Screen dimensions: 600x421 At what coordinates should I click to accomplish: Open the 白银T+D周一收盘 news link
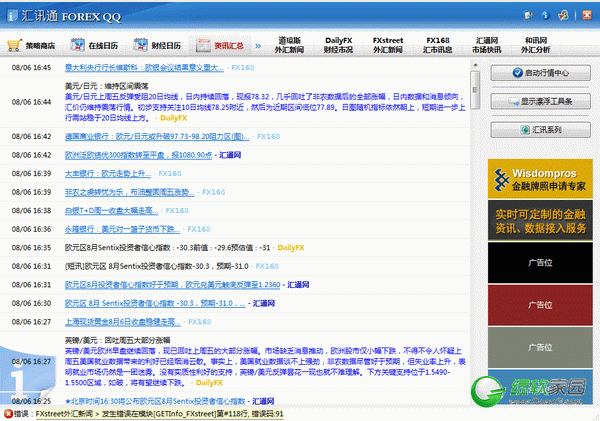coord(111,210)
